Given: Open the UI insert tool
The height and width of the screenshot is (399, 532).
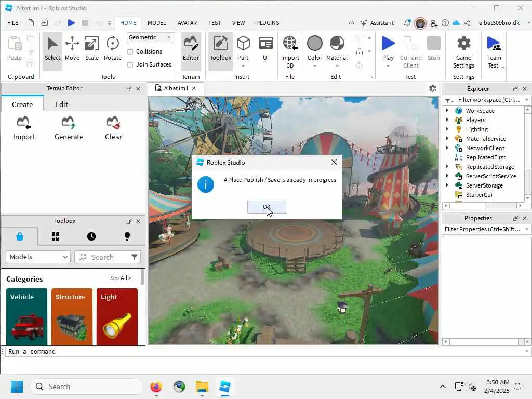Looking at the screenshot, I should 265,48.
